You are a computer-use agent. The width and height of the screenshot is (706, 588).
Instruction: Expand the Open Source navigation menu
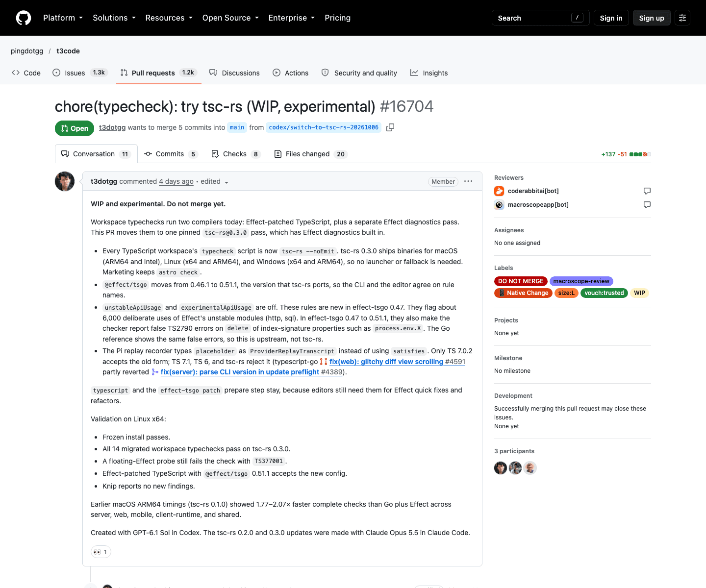coord(230,18)
